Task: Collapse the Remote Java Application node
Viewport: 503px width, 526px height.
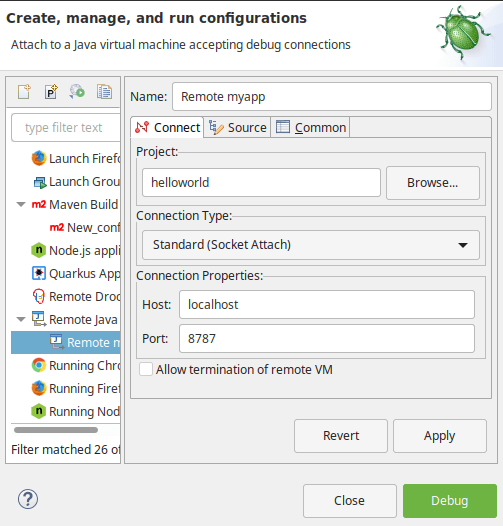Action: [21, 319]
